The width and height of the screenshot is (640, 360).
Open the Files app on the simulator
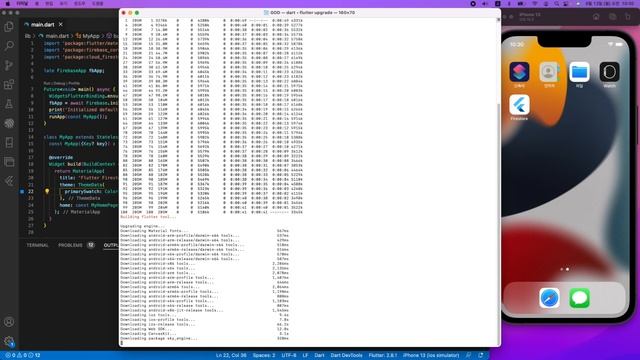click(x=579, y=72)
